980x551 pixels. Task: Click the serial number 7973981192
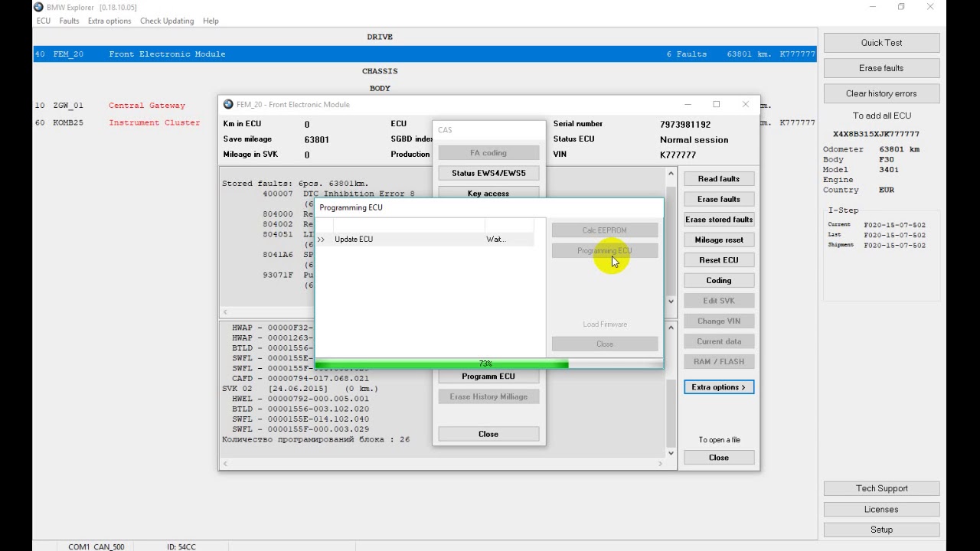[685, 124]
